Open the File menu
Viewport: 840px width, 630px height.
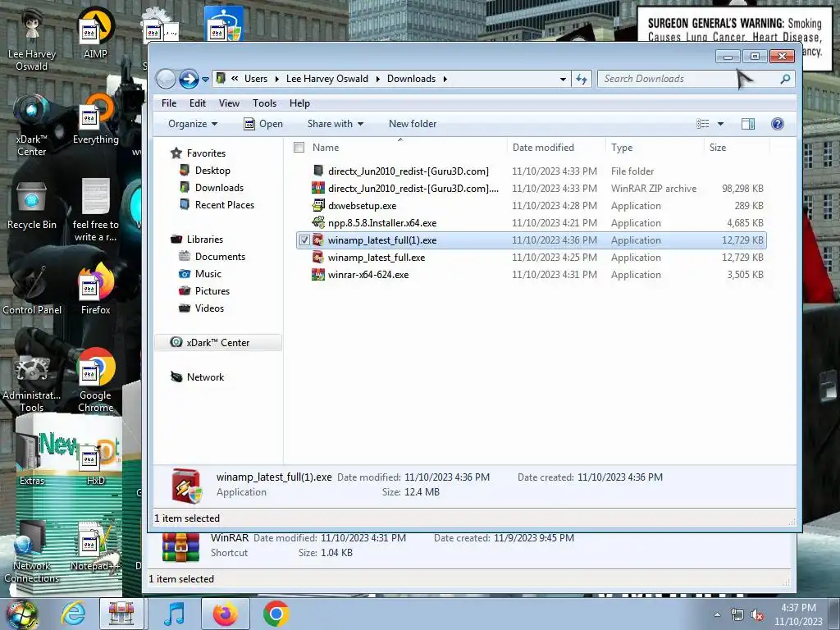tap(169, 103)
